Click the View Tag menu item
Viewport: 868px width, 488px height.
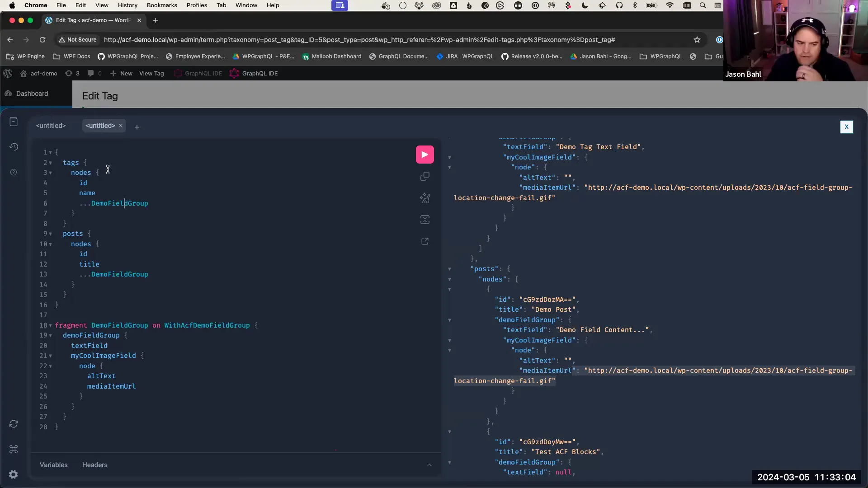point(151,73)
